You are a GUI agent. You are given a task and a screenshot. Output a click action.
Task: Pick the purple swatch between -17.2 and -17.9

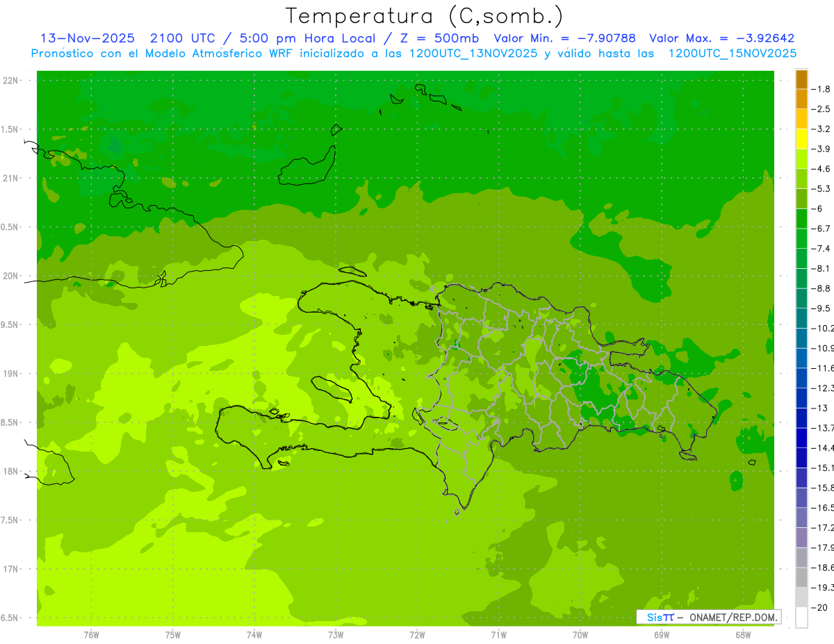(801, 538)
